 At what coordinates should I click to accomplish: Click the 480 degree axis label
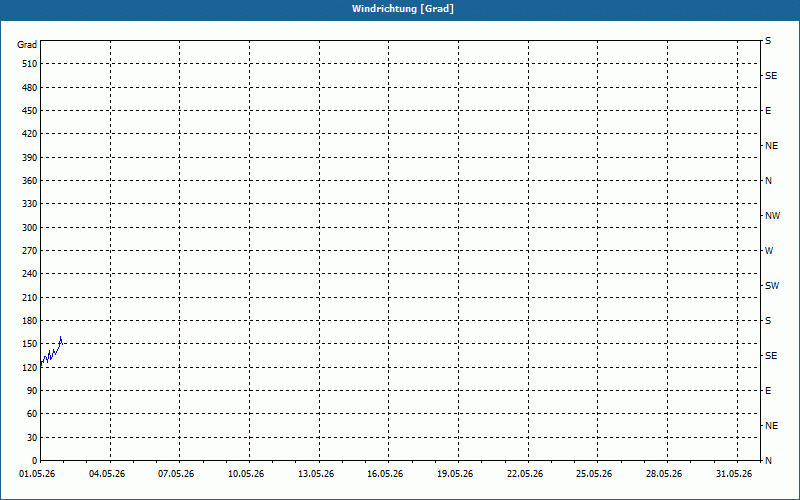(x=30, y=88)
